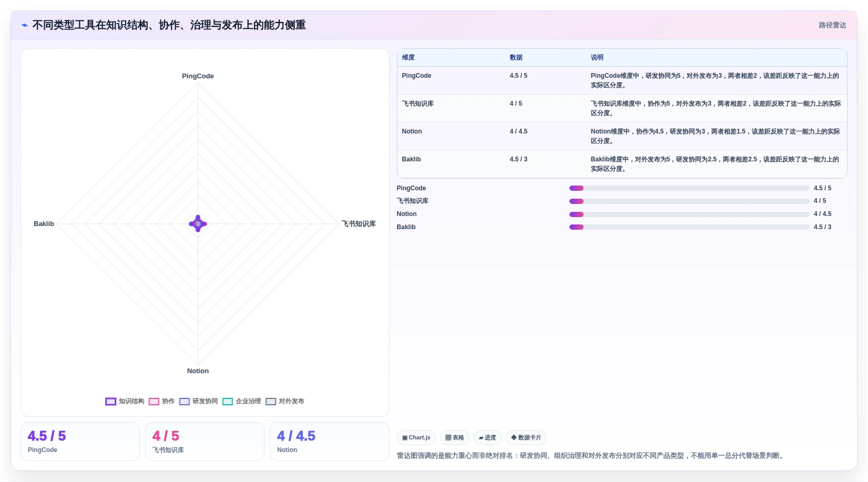Click the 飞书知识库 4 / 5 summary card
868x482 pixels.
tap(205, 442)
